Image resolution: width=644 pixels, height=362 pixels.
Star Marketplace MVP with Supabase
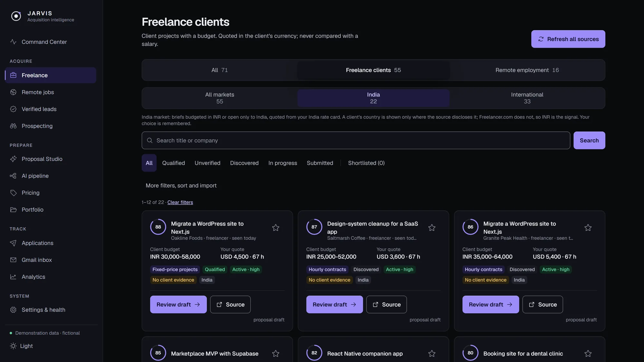click(276, 353)
